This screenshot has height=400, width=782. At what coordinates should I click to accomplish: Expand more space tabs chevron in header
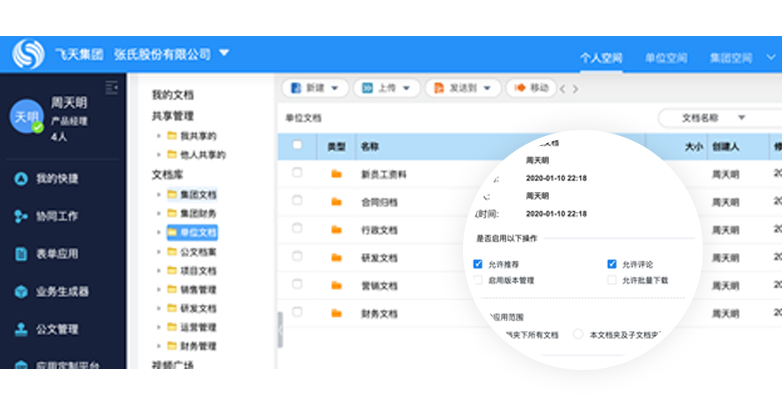[x=771, y=58]
